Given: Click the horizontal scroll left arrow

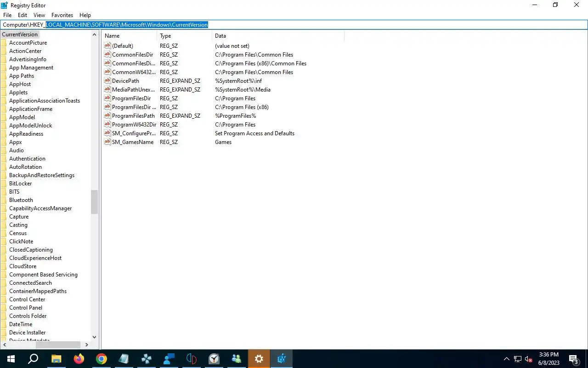Looking at the screenshot, I should coord(4,345).
